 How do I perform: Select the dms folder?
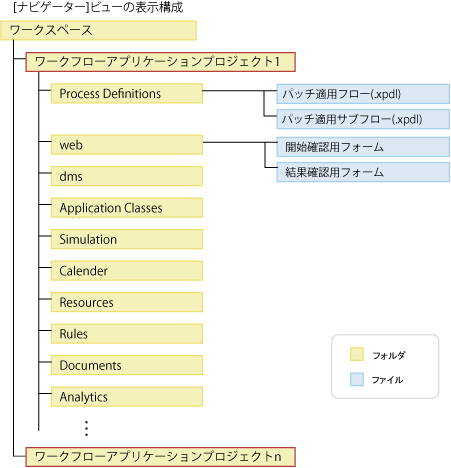tap(127, 176)
